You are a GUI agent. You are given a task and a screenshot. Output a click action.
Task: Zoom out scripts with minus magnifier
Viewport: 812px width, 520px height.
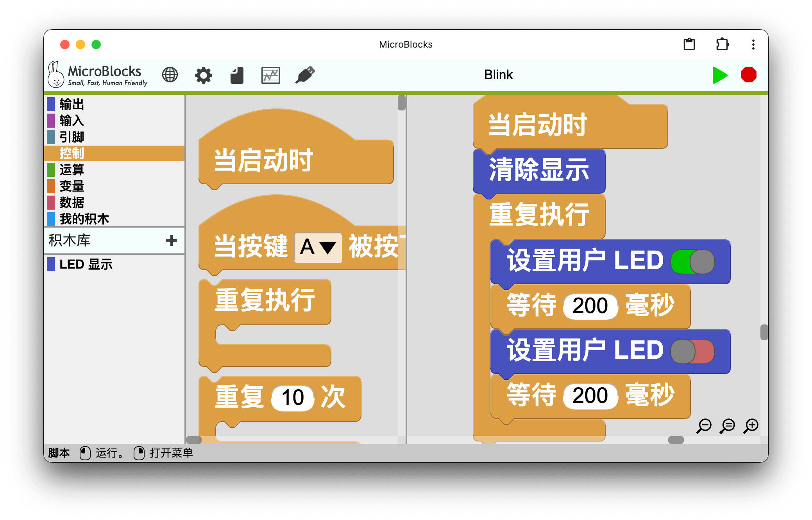pos(704,426)
